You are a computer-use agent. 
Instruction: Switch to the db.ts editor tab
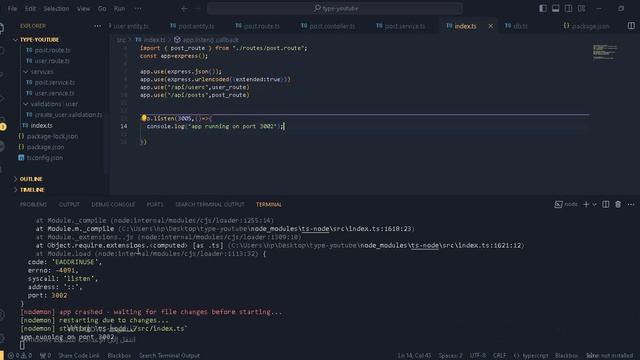click(x=520, y=26)
